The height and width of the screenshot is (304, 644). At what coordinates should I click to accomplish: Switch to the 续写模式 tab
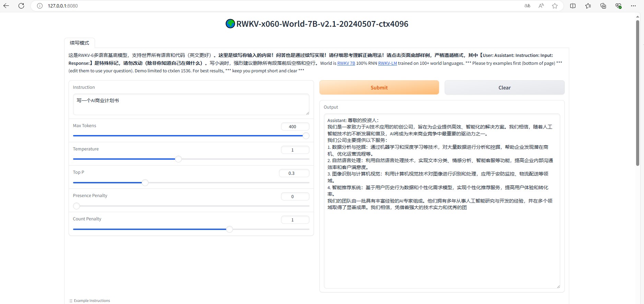[x=80, y=43]
